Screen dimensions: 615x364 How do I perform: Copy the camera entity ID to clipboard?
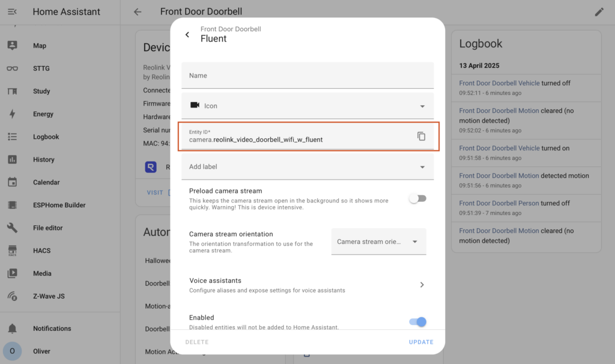[421, 136]
